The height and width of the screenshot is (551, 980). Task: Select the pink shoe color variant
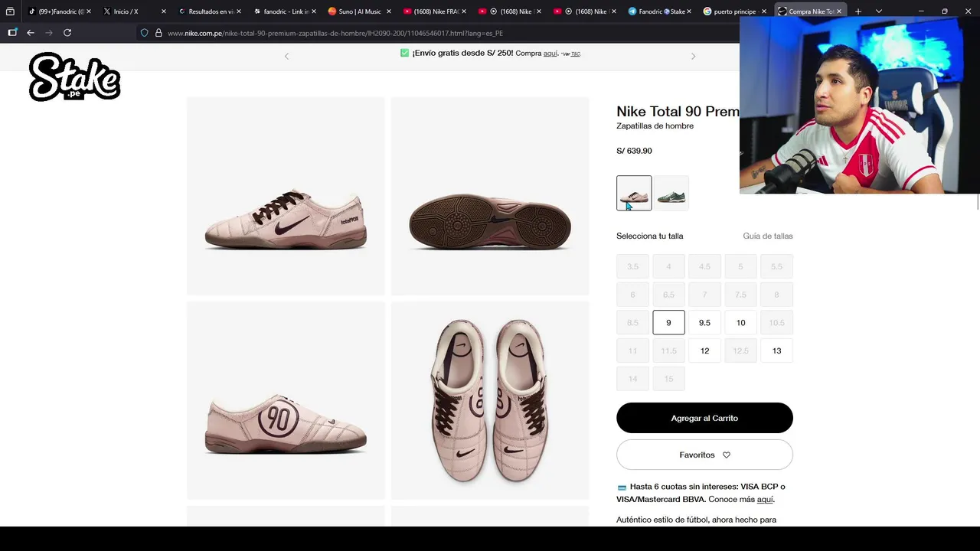(634, 193)
